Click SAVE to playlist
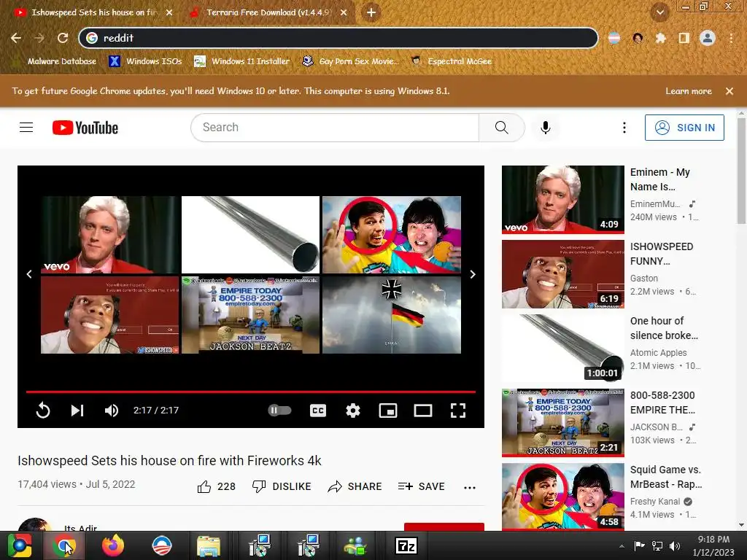 coord(421,486)
